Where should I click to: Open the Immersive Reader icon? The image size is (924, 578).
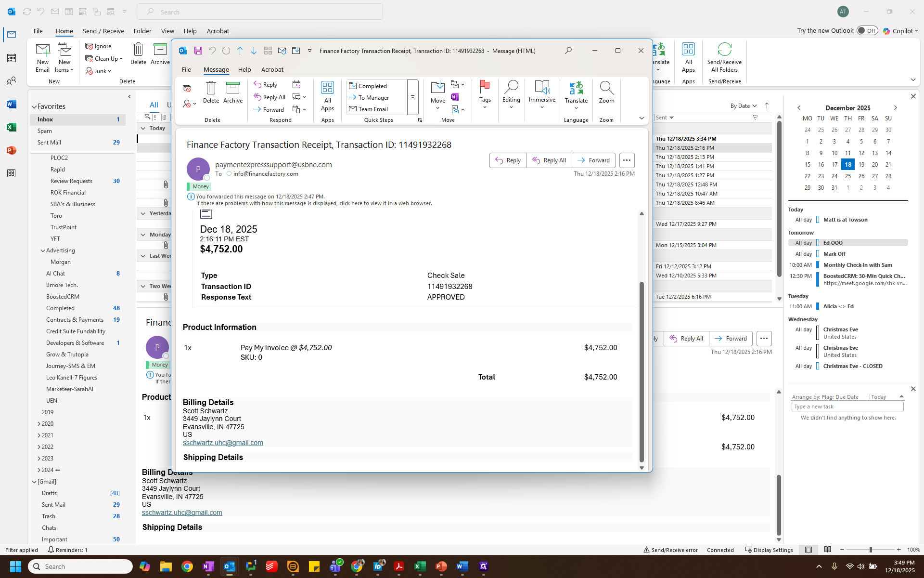coord(542,88)
